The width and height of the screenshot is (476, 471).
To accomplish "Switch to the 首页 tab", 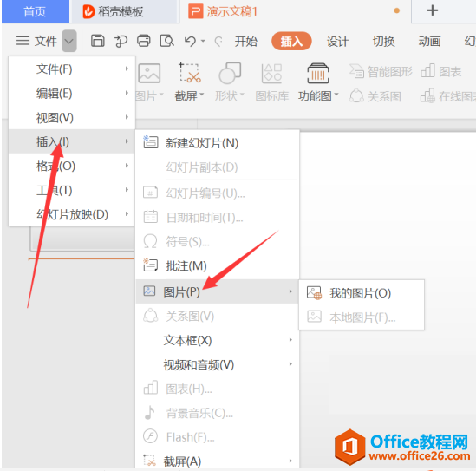I will tap(36, 11).
